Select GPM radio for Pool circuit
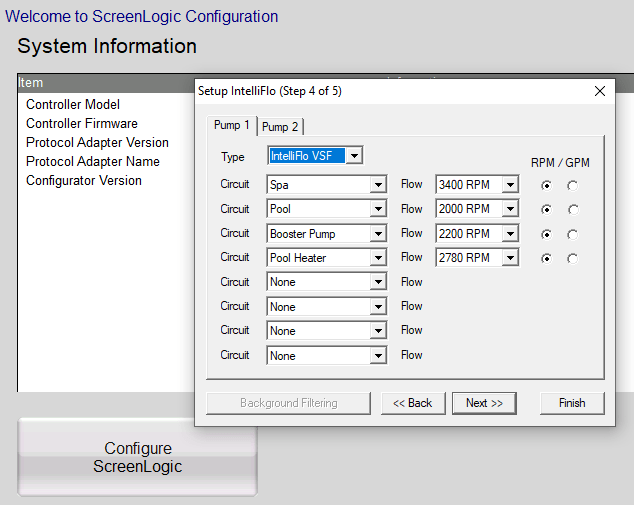This screenshot has height=505, width=634. coord(573,209)
